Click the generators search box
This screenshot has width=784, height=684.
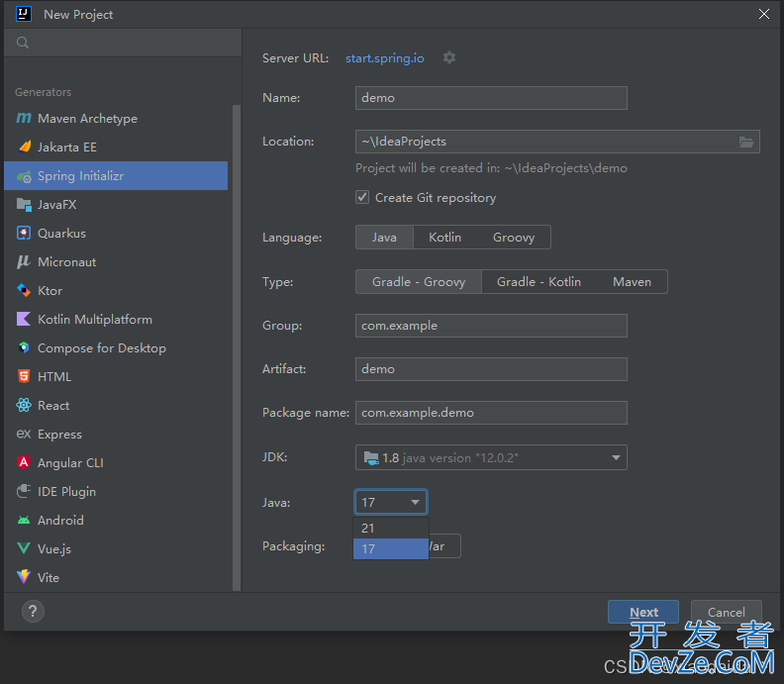click(x=123, y=43)
